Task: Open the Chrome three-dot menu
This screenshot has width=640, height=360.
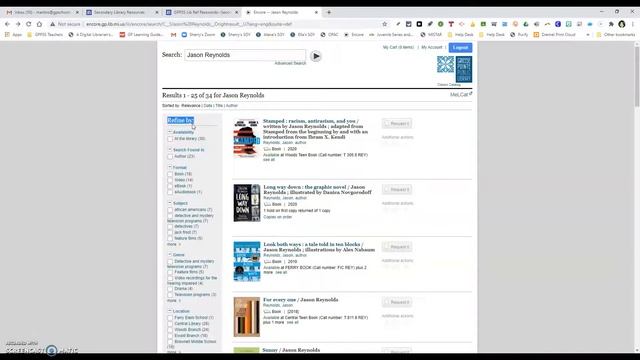Action: coord(632,24)
